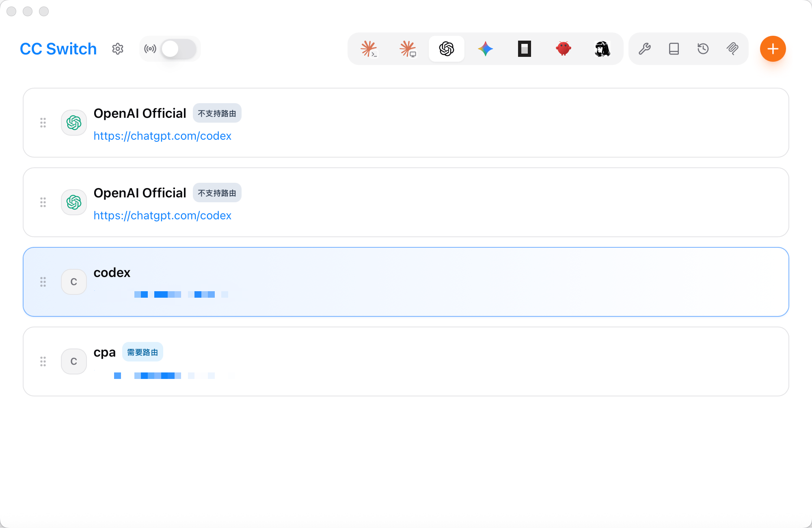The image size is (812, 528).
Task: Add a new provider with orange plus
Action: 773,49
